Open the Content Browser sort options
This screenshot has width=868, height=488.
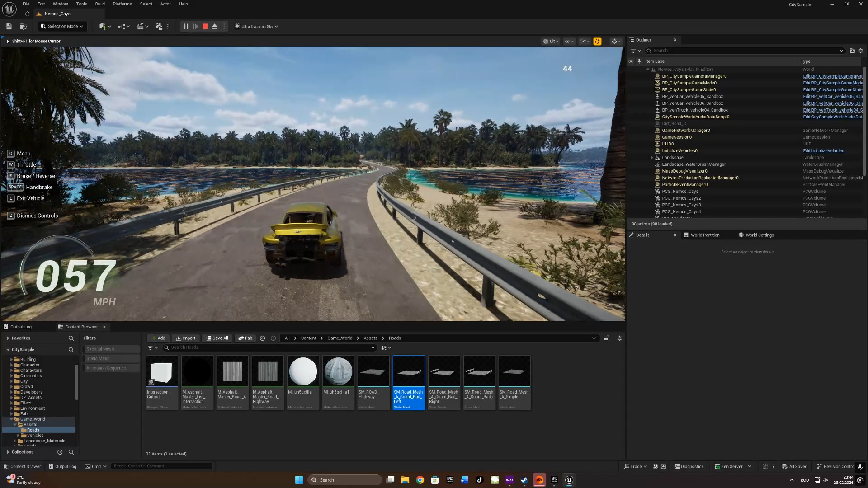tap(386, 348)
